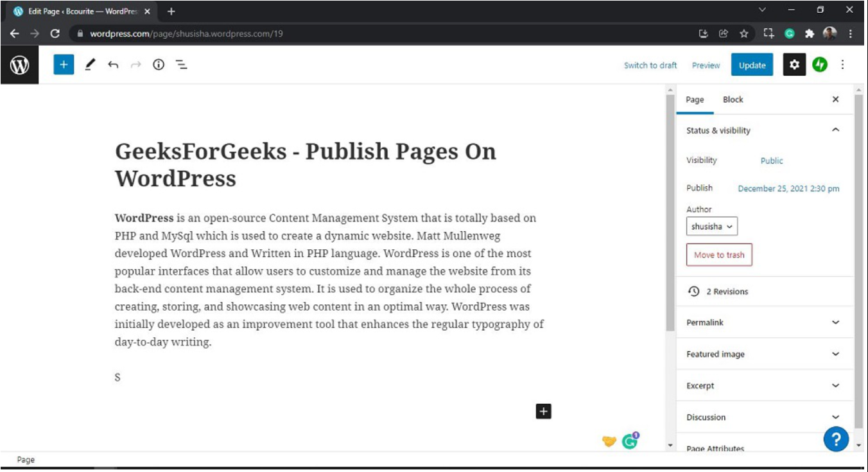Click the browser address bar URL
The height and width of the screenshot is (472, 868).
pyautogui.click(x=186, y=33)
